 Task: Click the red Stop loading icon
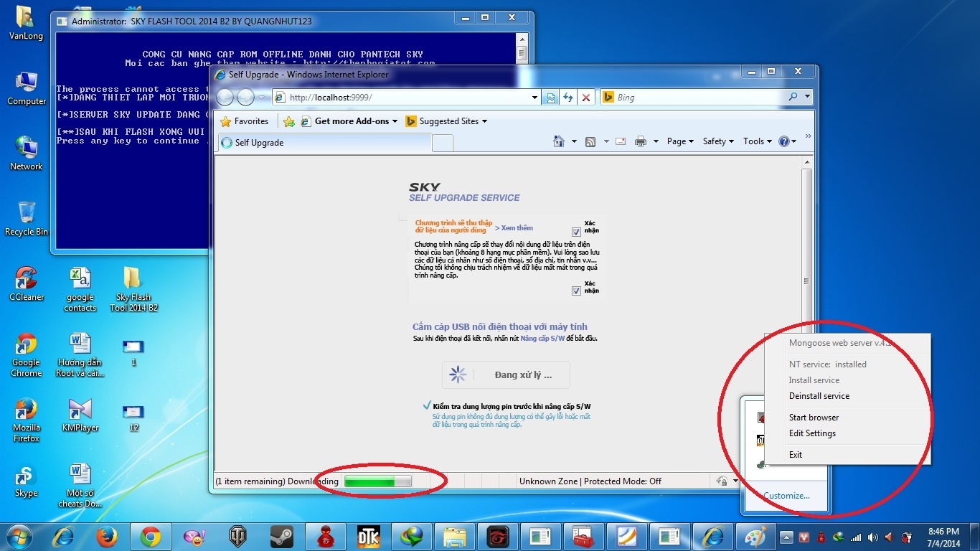pos(586,98)
